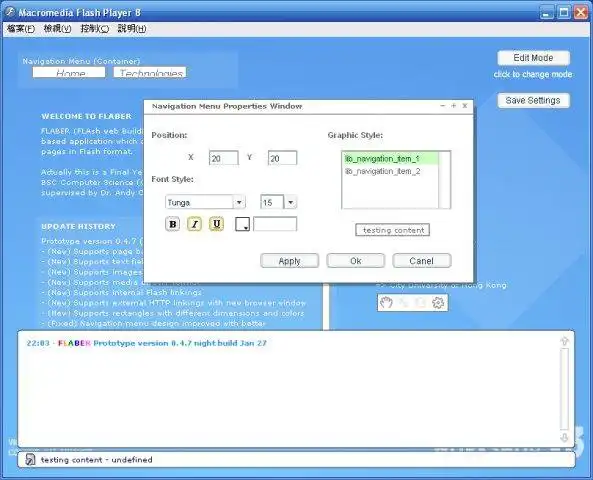Select the hand move tool icon
The height and width of the screenshot is (480, 593).
[387, 303]
